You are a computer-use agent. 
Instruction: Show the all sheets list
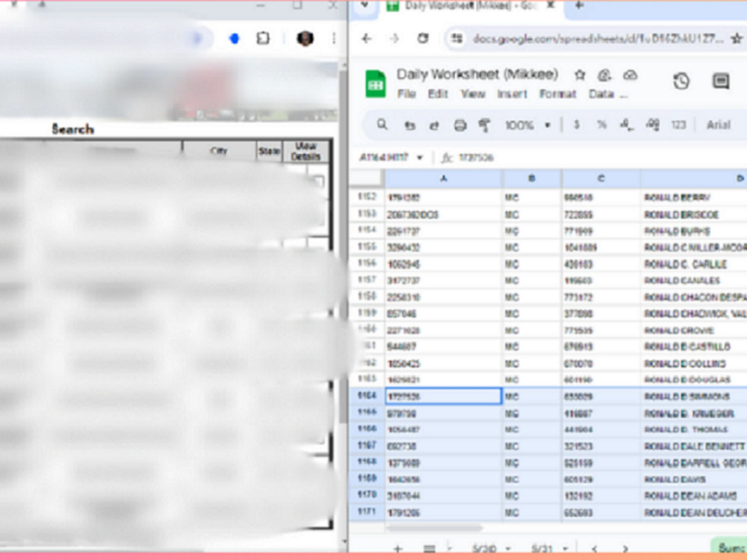(430, 549)
